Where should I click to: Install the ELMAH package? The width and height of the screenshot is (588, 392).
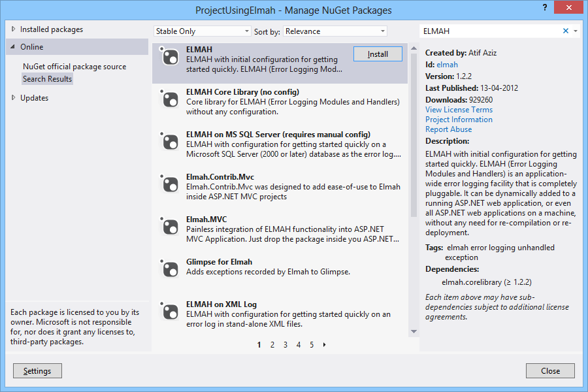[x=378, y=54]
